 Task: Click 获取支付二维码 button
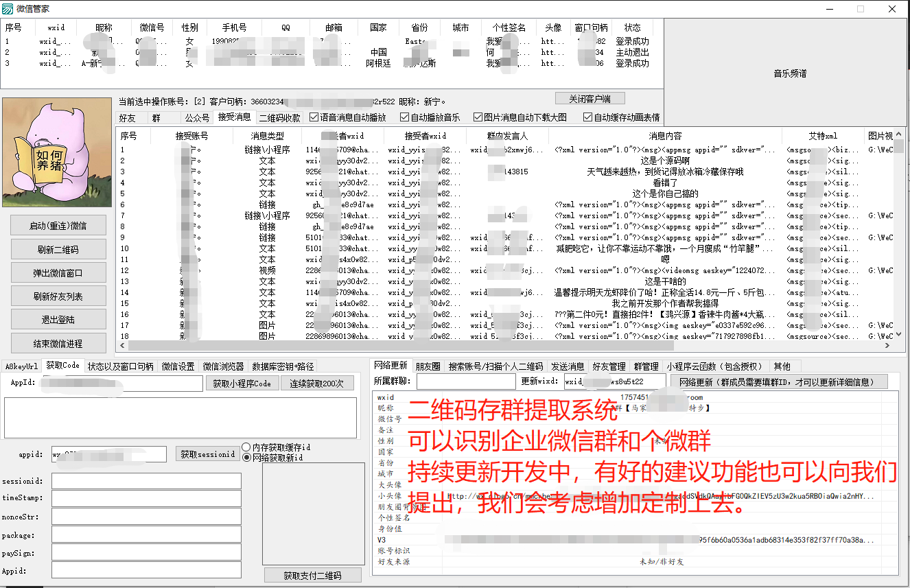pyautogui.click(x=312, y=576)
